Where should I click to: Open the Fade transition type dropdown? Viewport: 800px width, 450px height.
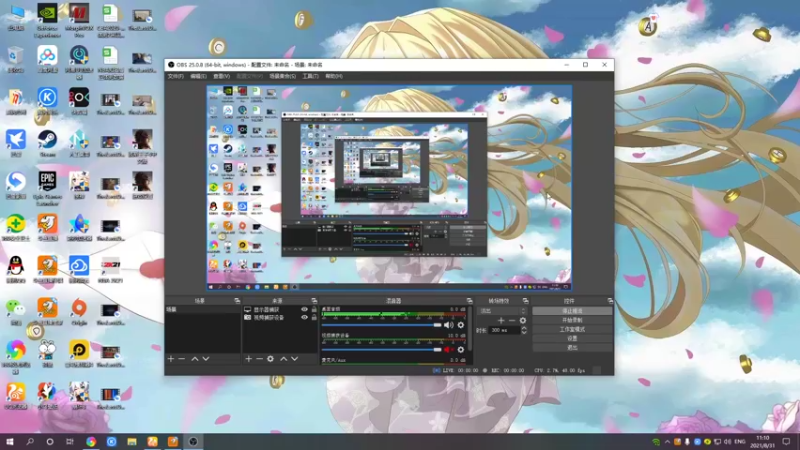(502, 311)
